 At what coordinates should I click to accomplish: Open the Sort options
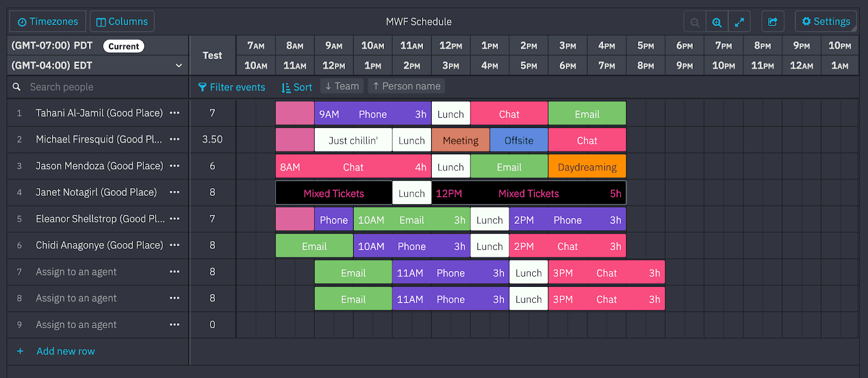coord(297,87)
